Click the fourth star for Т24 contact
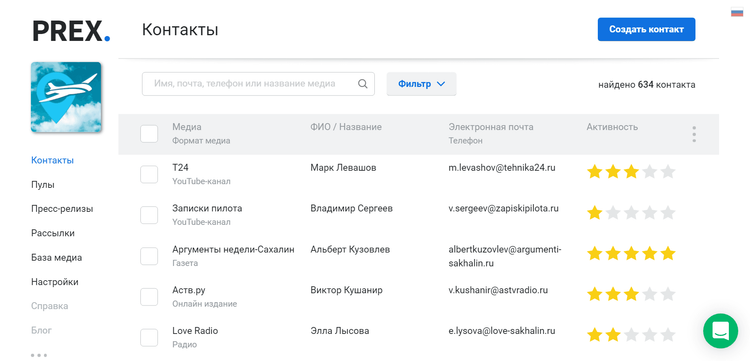The image size is (750, 361). 649,172
